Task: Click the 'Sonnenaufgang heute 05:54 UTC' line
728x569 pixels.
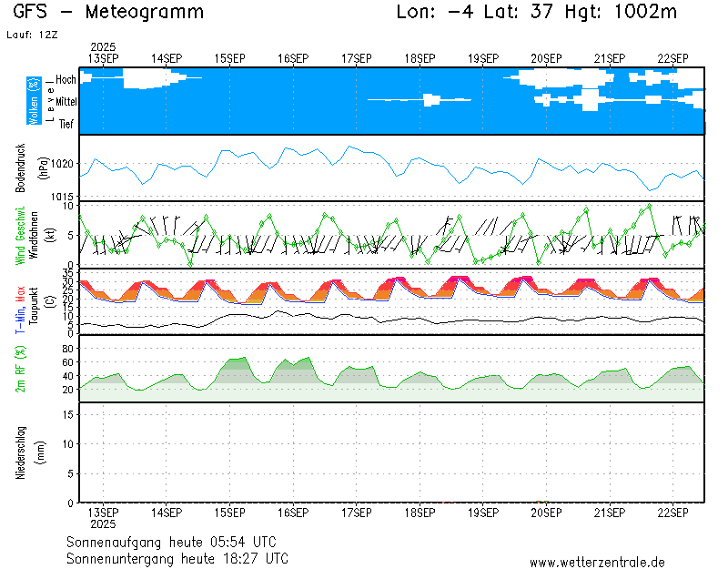Action: (x=171, y=543)
